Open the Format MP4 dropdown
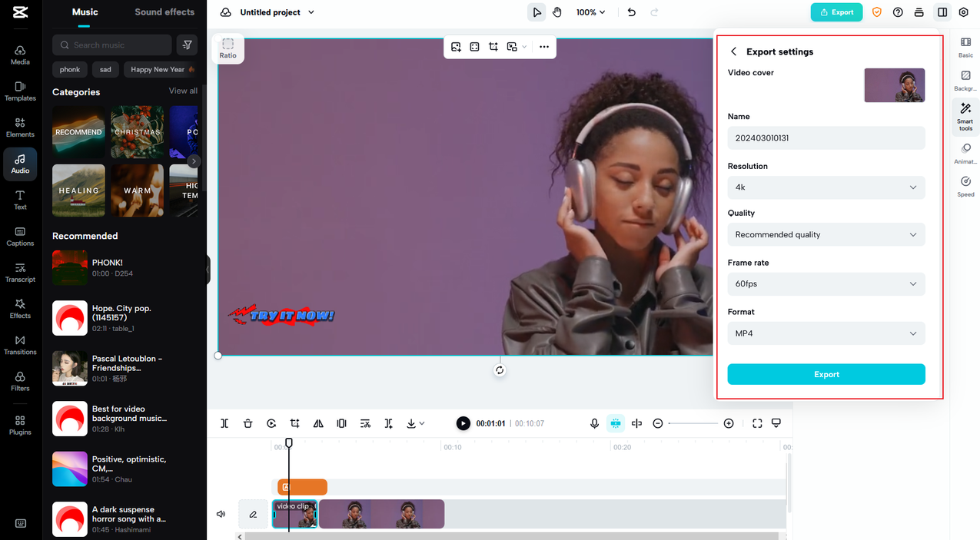The width and height of the screenshot is (980, 540). click(826, 333)
